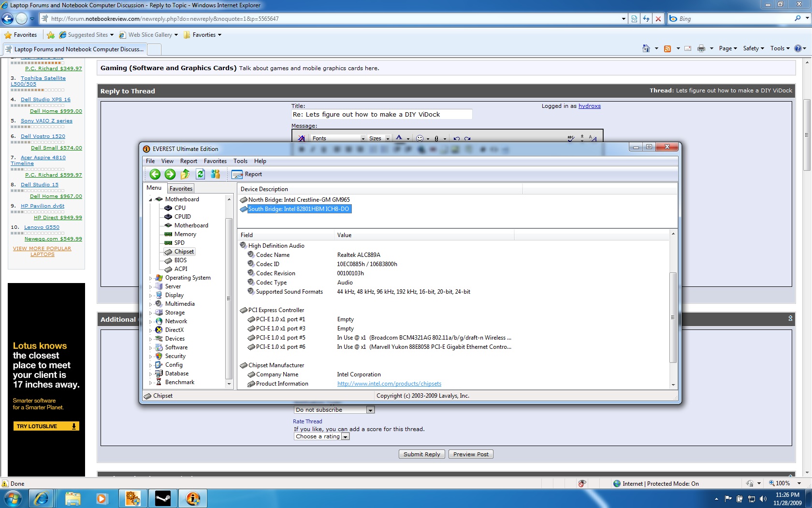Click the users icon in EVEREST toolbar
The image size is (812, 508).
pos(216,174)
